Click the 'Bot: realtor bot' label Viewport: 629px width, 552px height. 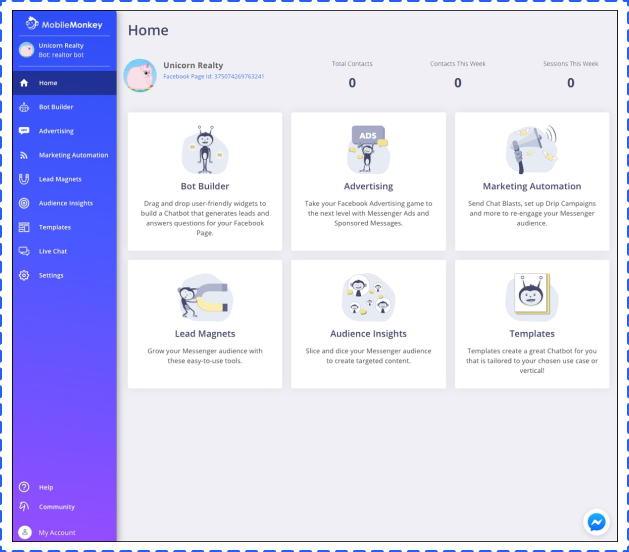(x=61, y=55)
